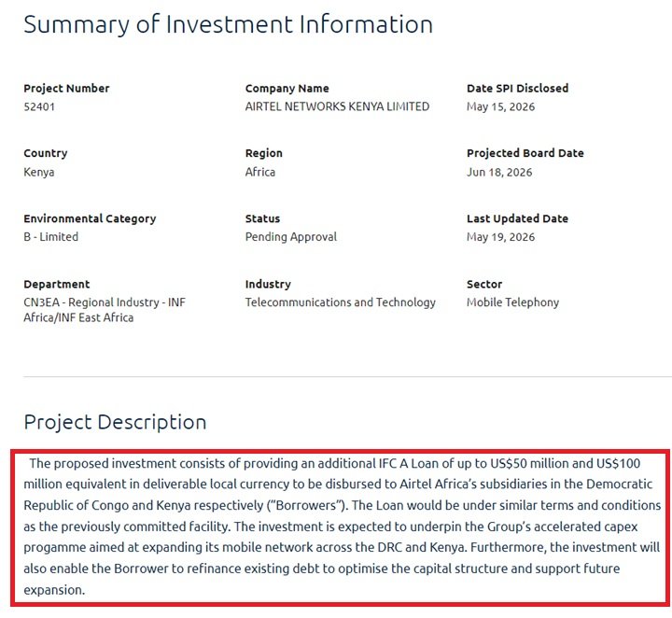Image resolution: width=672 pixels, height=618 pixels.
Task: Click company name AIRTEL NETWORKS KENYA LIMITED
Action: coord(337,106)
